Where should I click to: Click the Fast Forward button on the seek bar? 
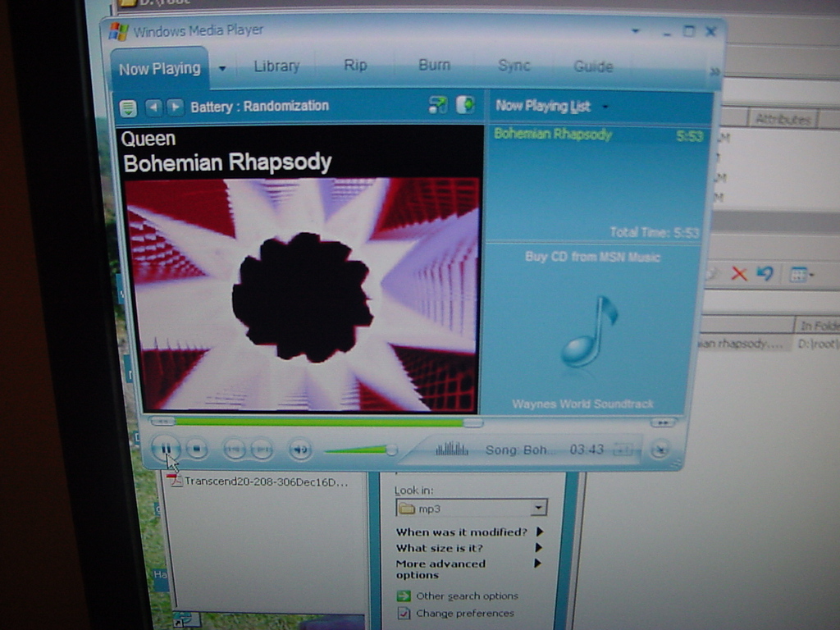pos(663,423)
